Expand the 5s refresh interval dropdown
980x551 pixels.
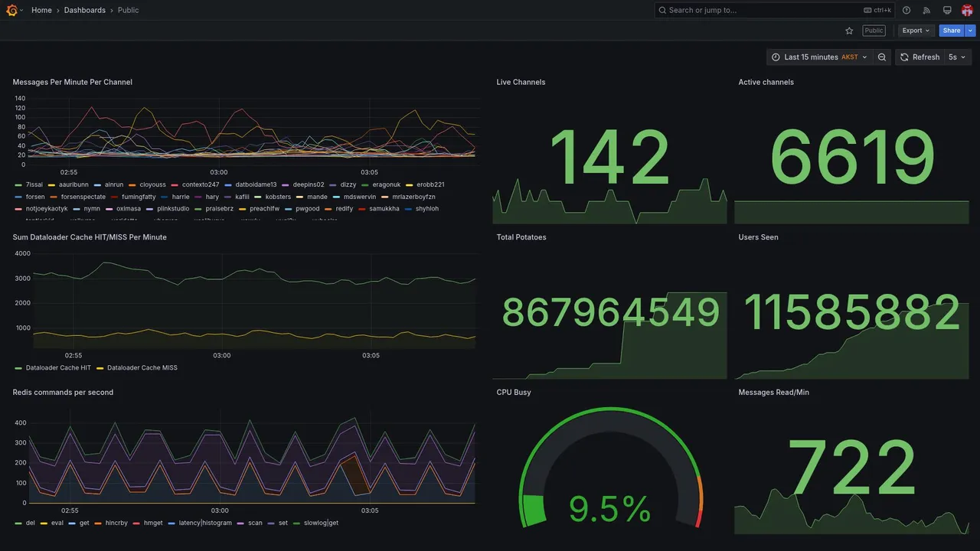click(957, 57)
